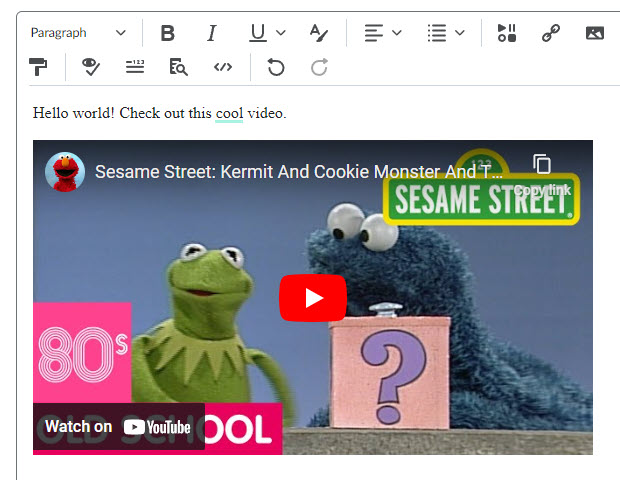The image size is (620, 480).
Task: Select the format painter icon
Action: [38, 67]
